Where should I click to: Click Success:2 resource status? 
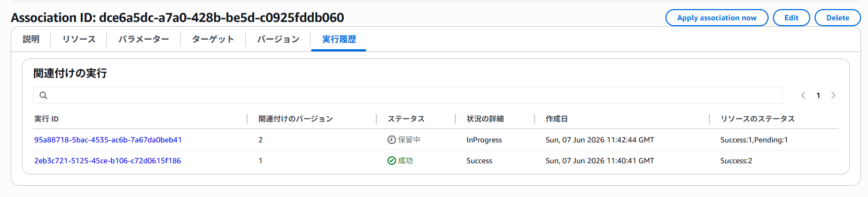coord(736,161)
